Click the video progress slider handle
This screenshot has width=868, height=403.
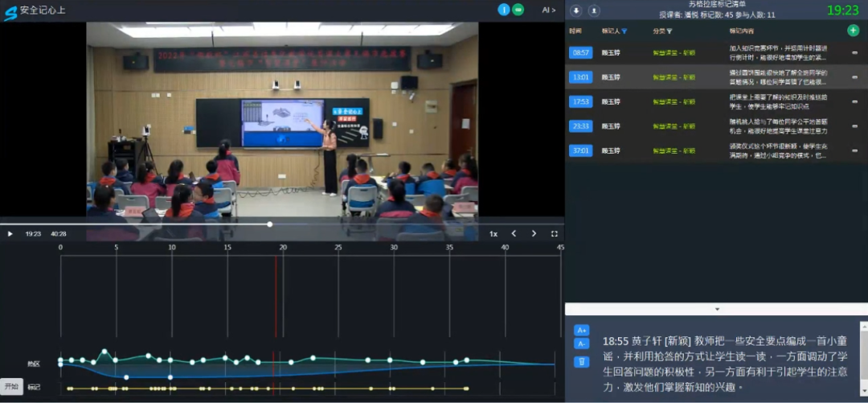[x=269, y=224]
